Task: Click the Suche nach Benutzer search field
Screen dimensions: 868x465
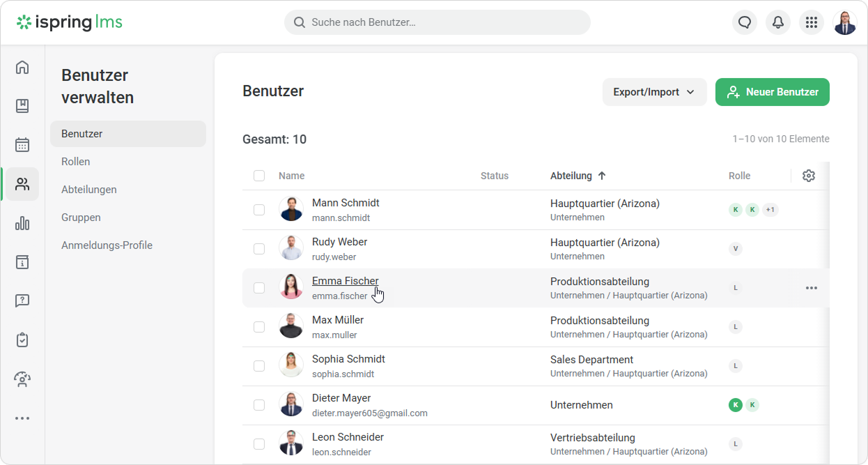Action: 437,22
